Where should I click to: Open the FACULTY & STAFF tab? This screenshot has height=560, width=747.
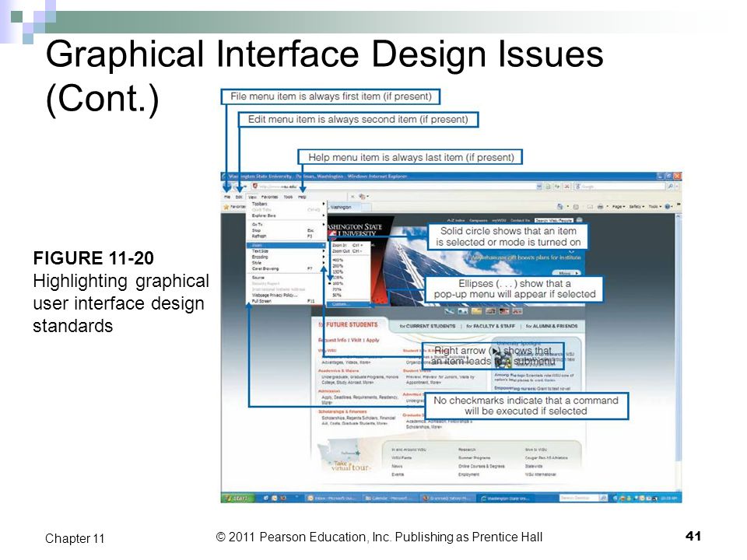[x=490, y=326]
